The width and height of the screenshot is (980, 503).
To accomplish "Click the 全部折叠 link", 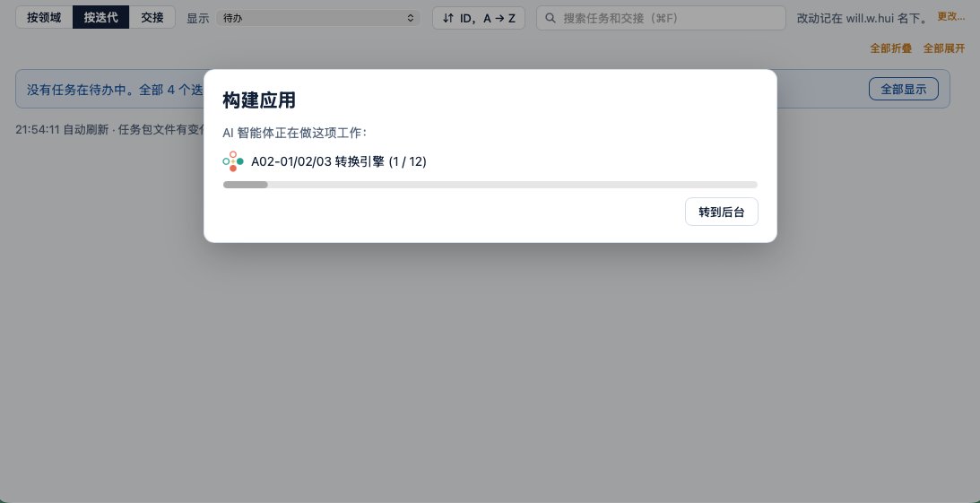I will pos(890,48).
